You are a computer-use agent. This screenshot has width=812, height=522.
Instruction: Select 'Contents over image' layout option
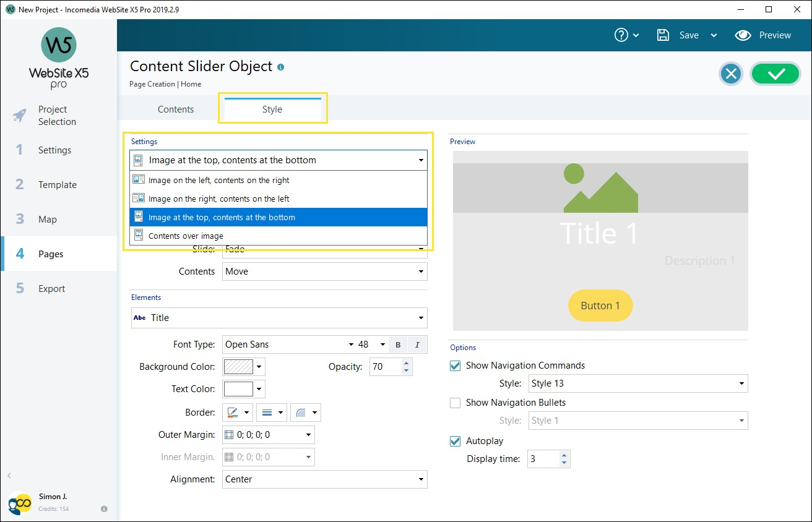point(186,236)
